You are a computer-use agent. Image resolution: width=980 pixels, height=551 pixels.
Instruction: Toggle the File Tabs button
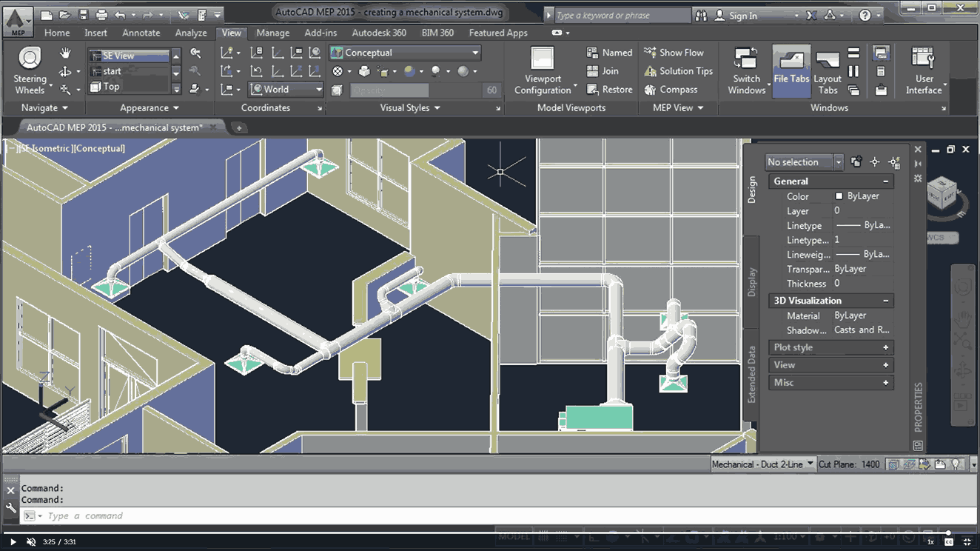click(791, 71)
